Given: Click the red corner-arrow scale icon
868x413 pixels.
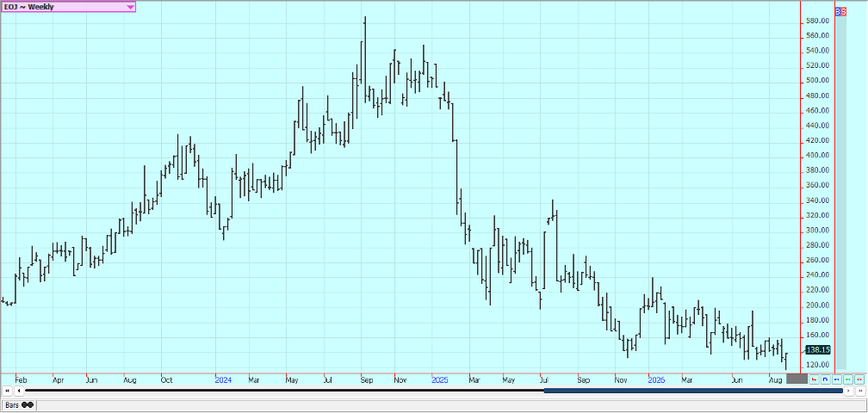Looking at the screenshot, I should tap(814, 379).
